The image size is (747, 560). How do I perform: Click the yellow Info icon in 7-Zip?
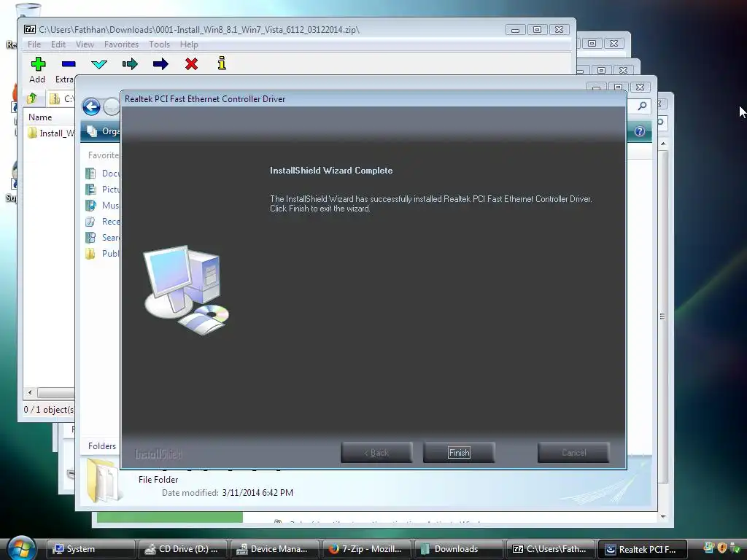[x=222, y=63]
